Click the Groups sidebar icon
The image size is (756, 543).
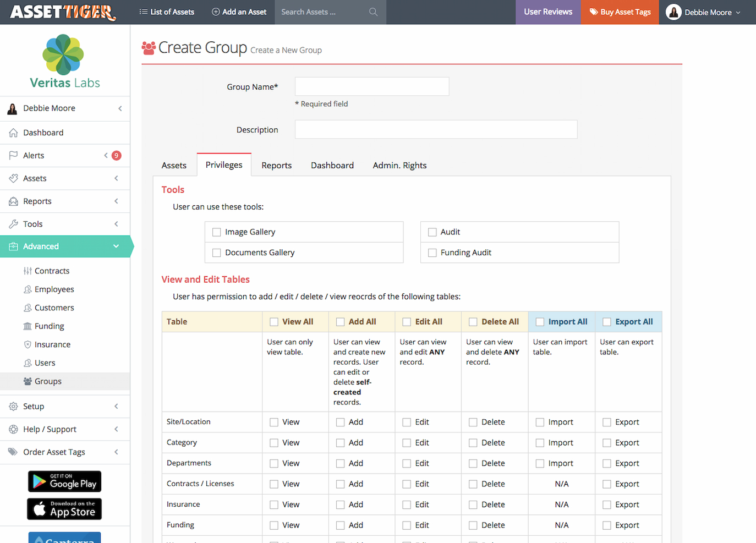pos(28,381)
